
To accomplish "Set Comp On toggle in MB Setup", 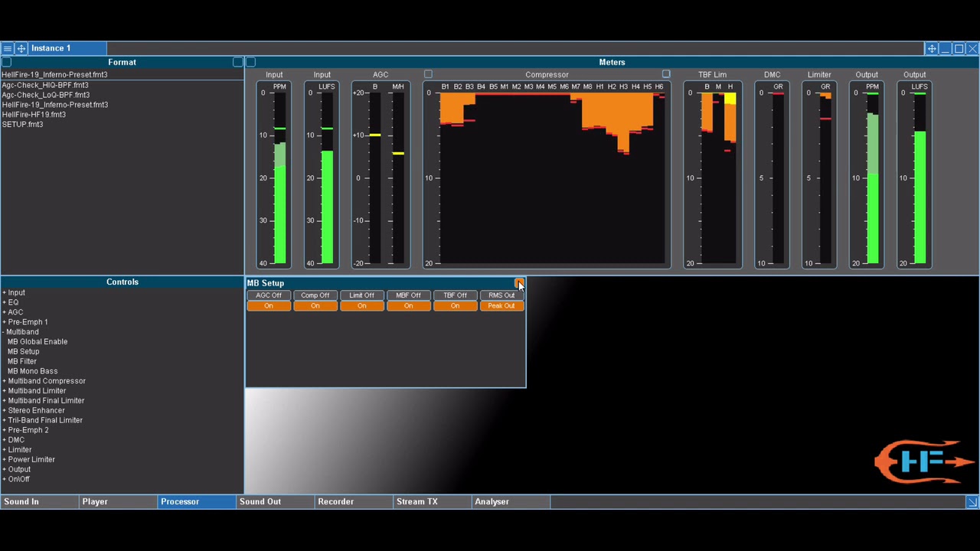I will pyautogui.click(x=315, y=306).
